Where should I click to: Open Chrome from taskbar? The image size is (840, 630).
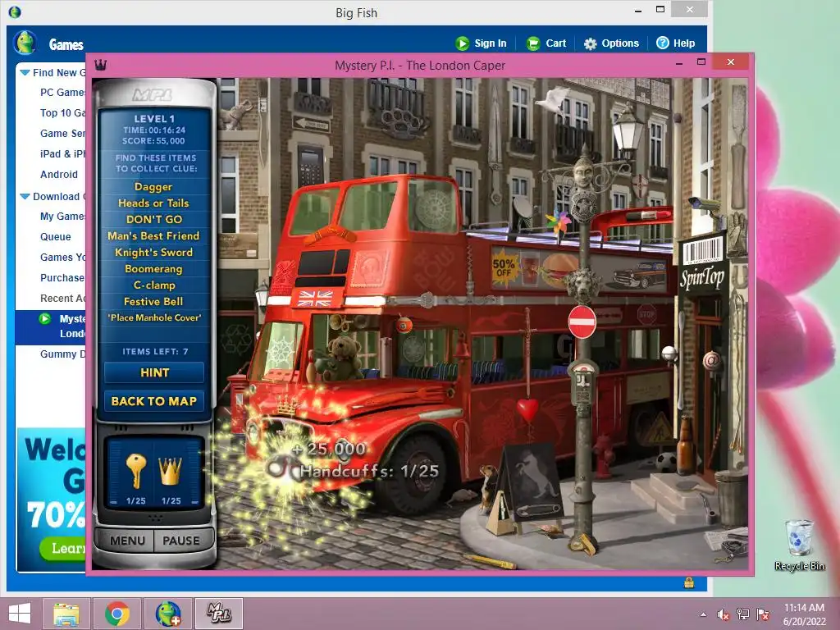point(117,614)
